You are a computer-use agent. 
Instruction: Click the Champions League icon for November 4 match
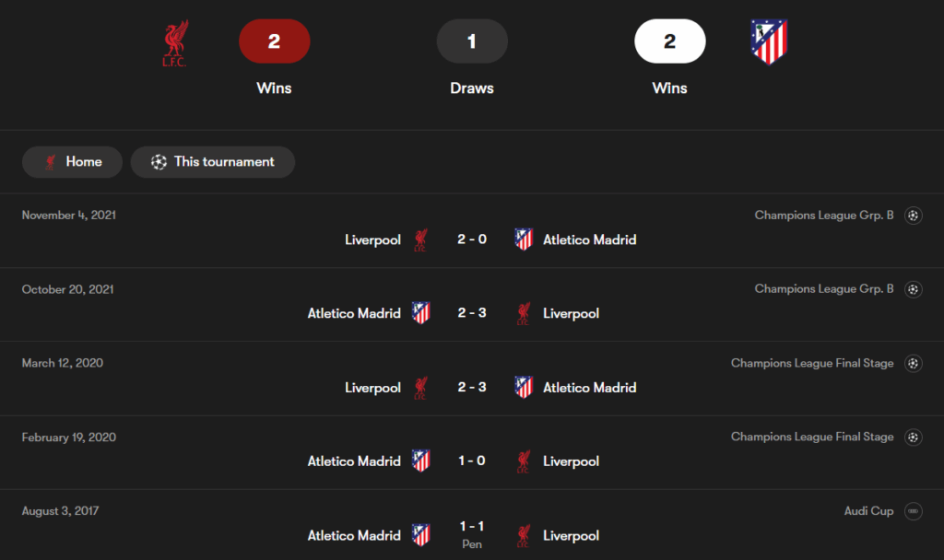913,216
